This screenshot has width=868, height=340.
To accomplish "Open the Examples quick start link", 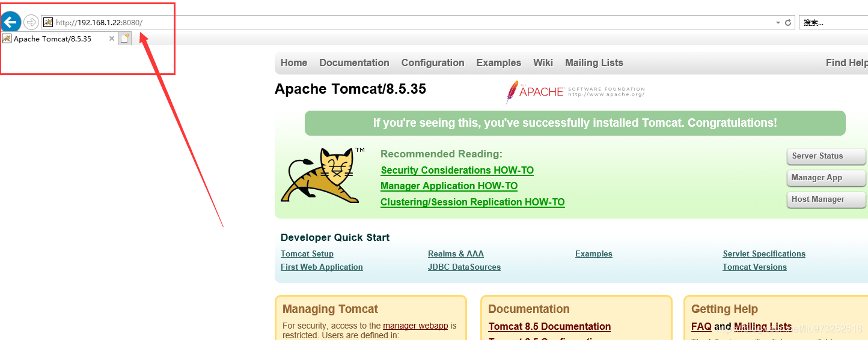I will [594, 253].
